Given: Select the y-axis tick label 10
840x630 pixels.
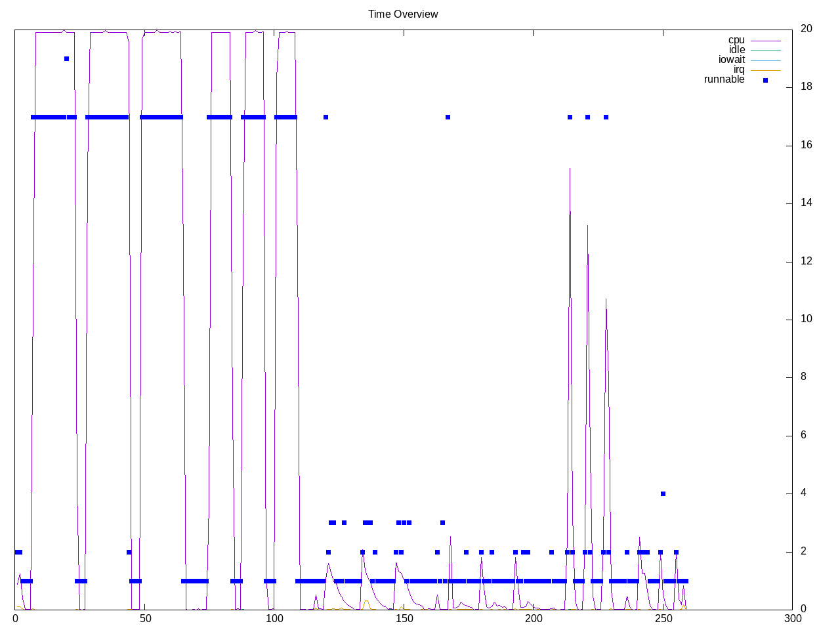Looking at the screenshot, I should 806,319.
